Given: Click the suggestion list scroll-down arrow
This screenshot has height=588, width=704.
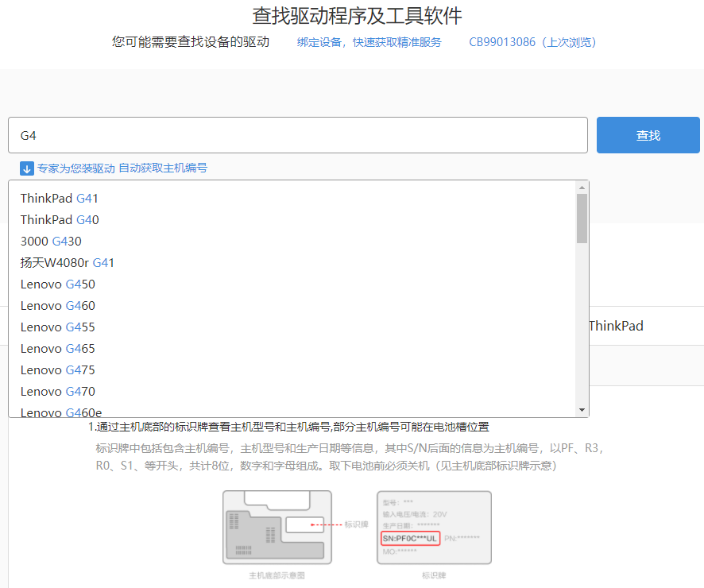Looking at the screenshot, I should [x=582, y=410].
